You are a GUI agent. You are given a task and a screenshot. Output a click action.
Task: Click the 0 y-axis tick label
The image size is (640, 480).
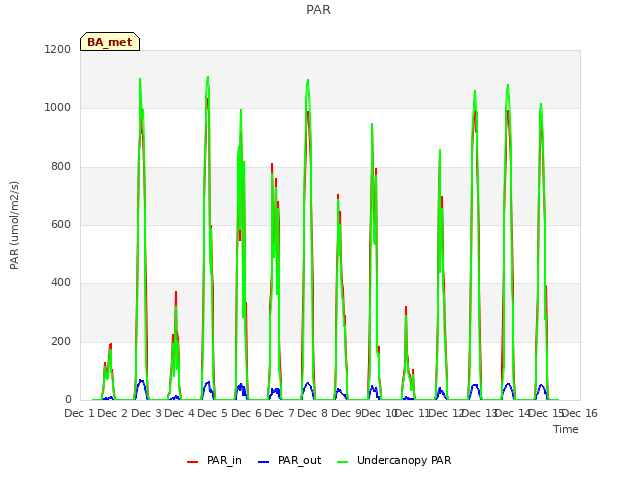tap(68, 400)
